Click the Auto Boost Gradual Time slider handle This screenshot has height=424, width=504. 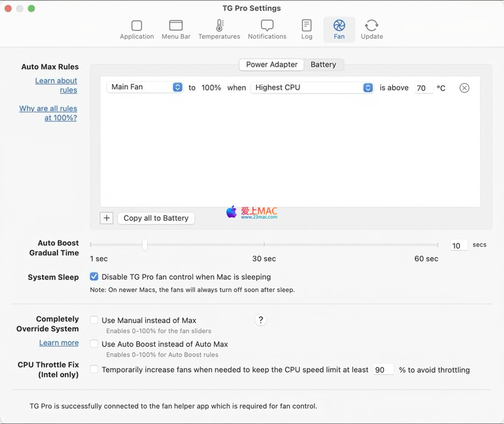click(x=145, y=245)
